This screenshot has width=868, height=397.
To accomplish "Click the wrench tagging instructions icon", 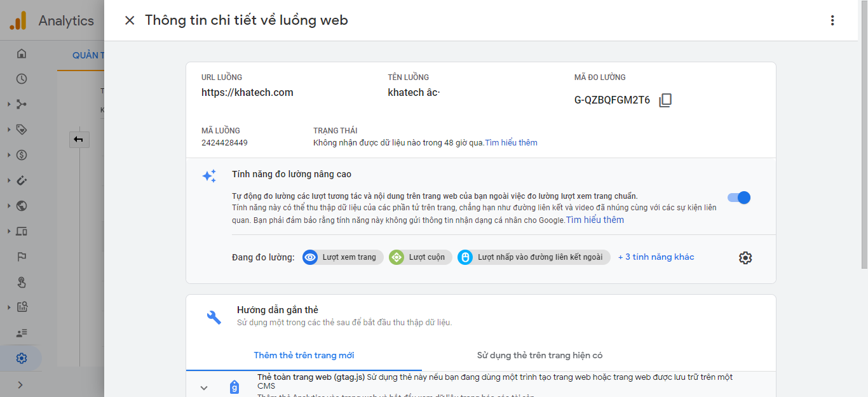I will (x=214, y=317).
